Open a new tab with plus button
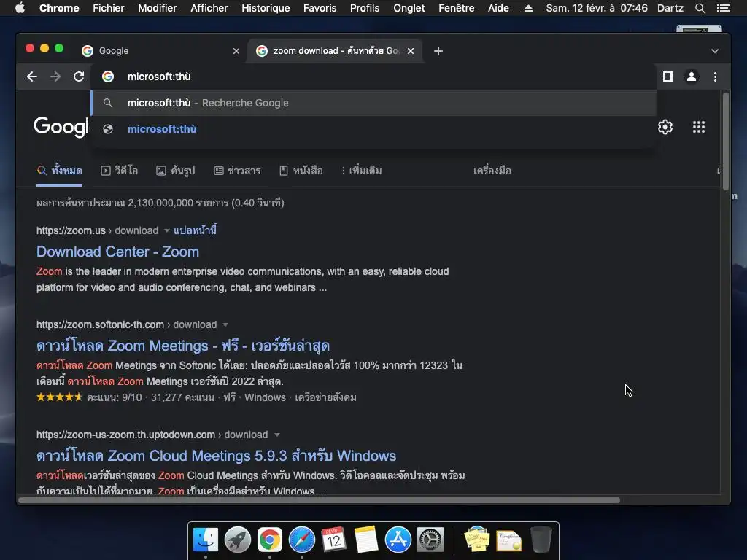This screenshot has height=560, width=747. pos(438,51)
